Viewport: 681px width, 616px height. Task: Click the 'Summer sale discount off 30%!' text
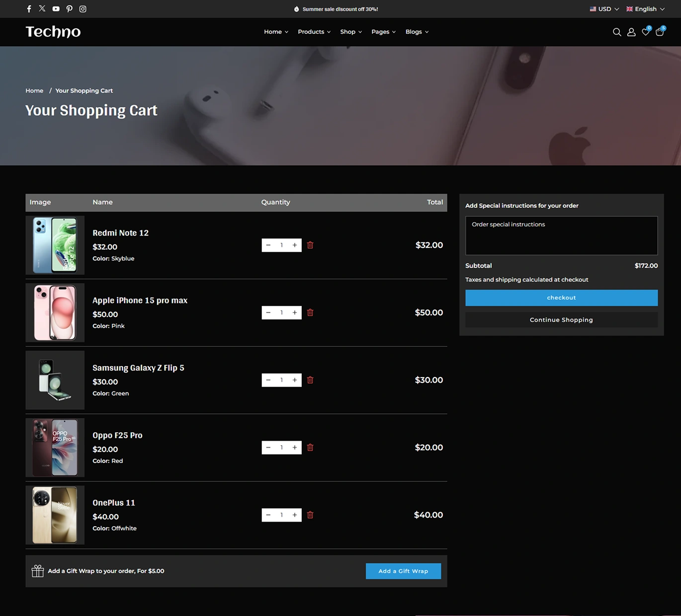[340, 9]
